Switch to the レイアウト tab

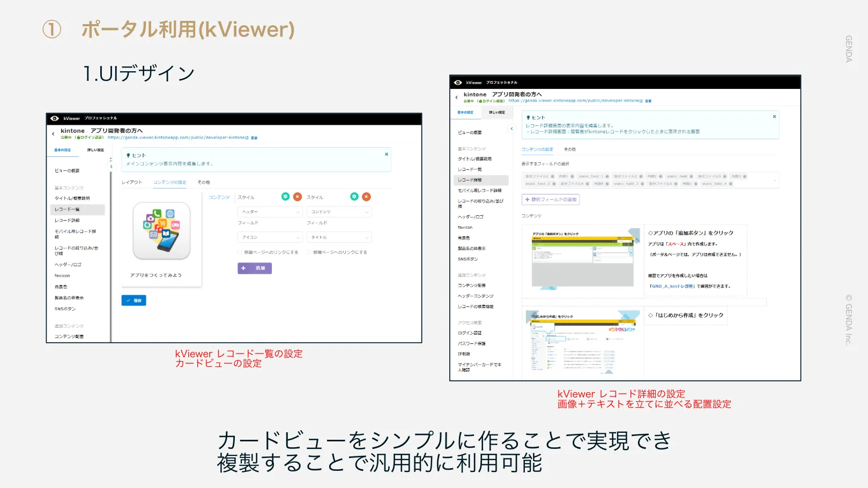click(x=131, y=183)
